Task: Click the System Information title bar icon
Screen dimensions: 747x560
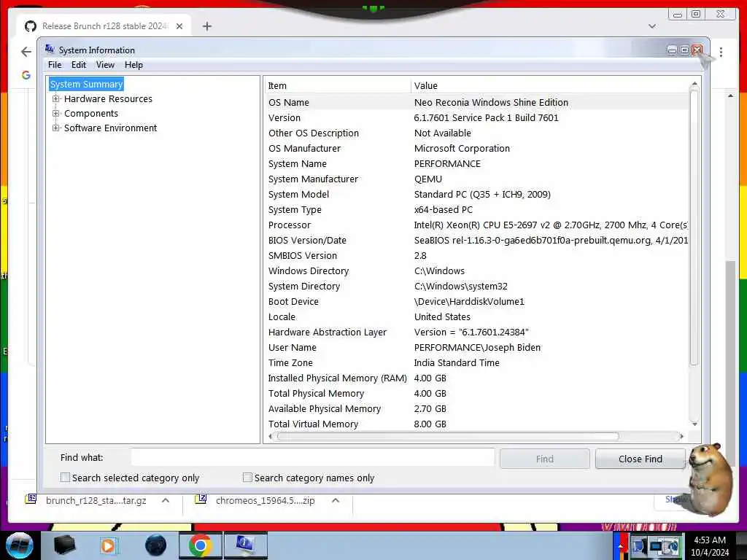Action: (x=50, y=49)
